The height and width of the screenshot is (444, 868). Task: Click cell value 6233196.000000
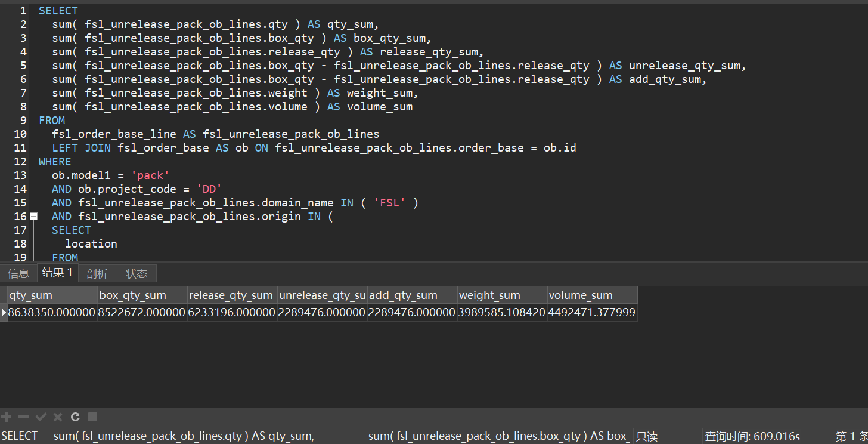(x=232, y=312)
